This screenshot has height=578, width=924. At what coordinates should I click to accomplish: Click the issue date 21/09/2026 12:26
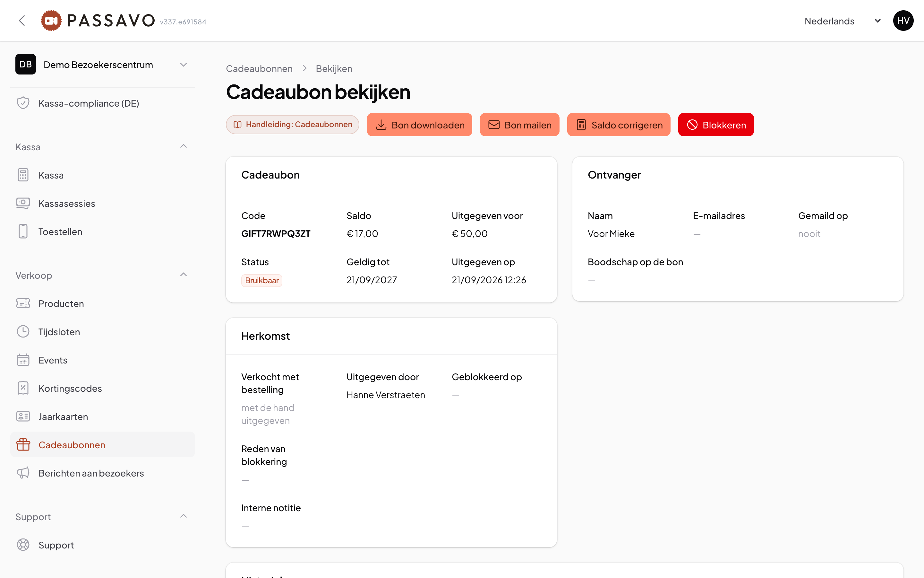[489, 280]
